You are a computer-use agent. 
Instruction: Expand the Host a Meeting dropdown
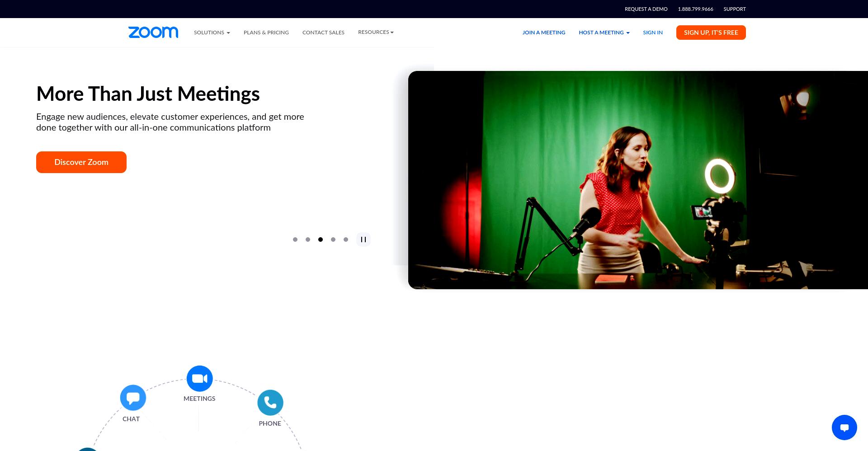[x=604, y=33]
